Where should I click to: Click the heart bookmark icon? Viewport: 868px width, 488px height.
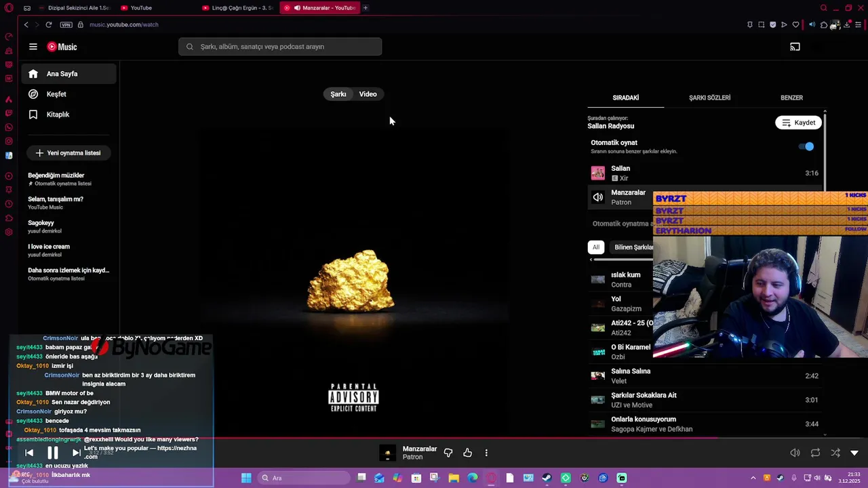click(x=795, y=24)
